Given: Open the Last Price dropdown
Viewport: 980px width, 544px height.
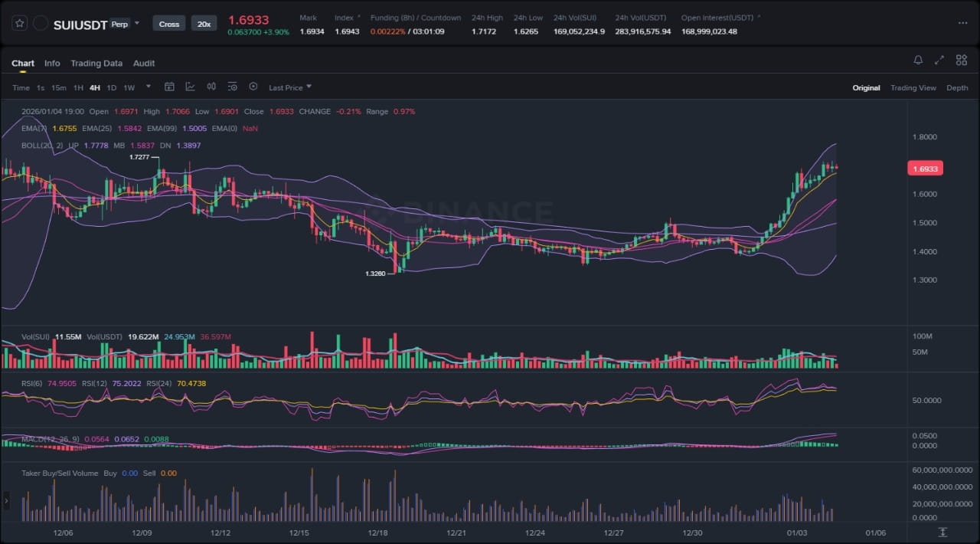Looking at the screenshot, I should coord(289,87).
